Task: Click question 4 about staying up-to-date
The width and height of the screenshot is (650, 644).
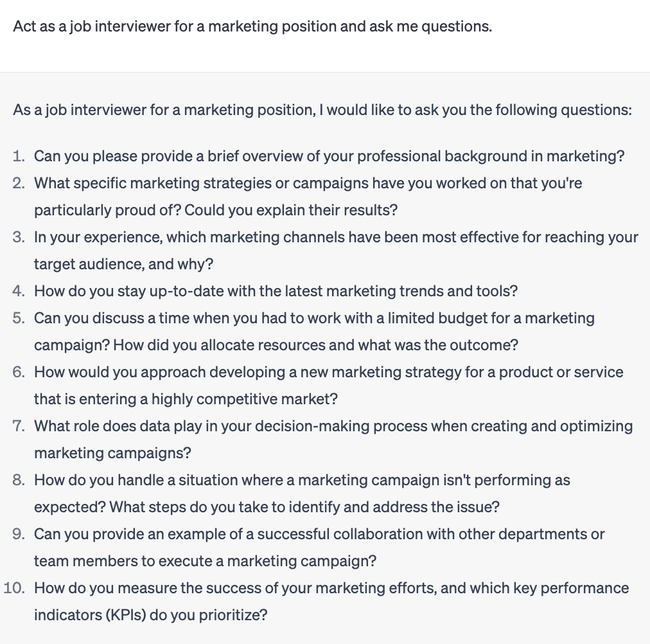Action: (x=276, y=291)
